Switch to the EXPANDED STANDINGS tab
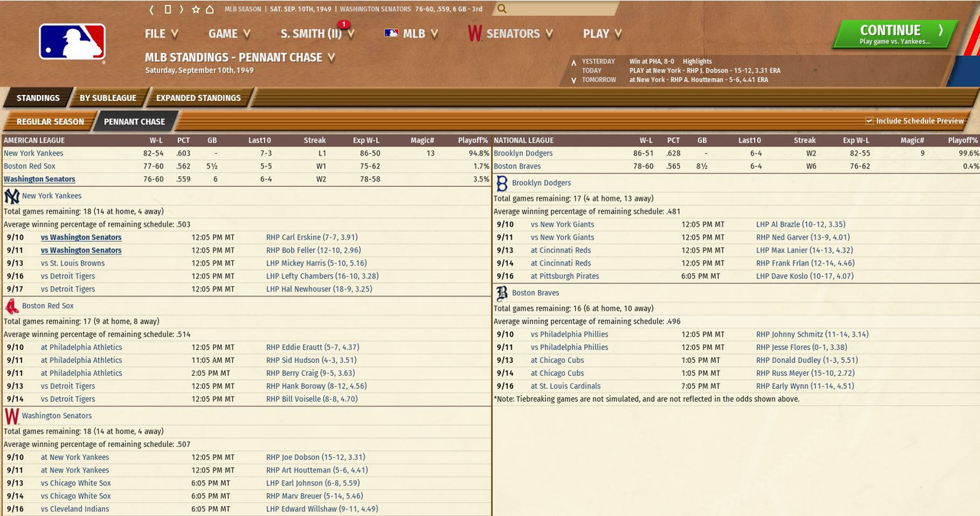 pyautogui.click(x=198, y=98)
